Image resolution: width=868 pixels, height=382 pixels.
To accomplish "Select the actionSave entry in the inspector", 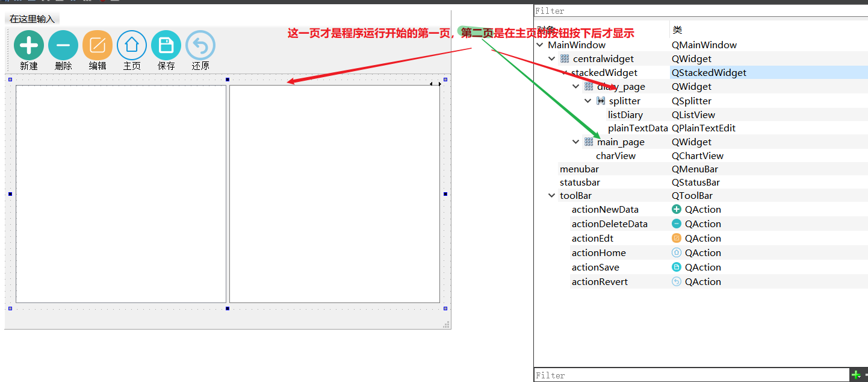I will 595,267.
